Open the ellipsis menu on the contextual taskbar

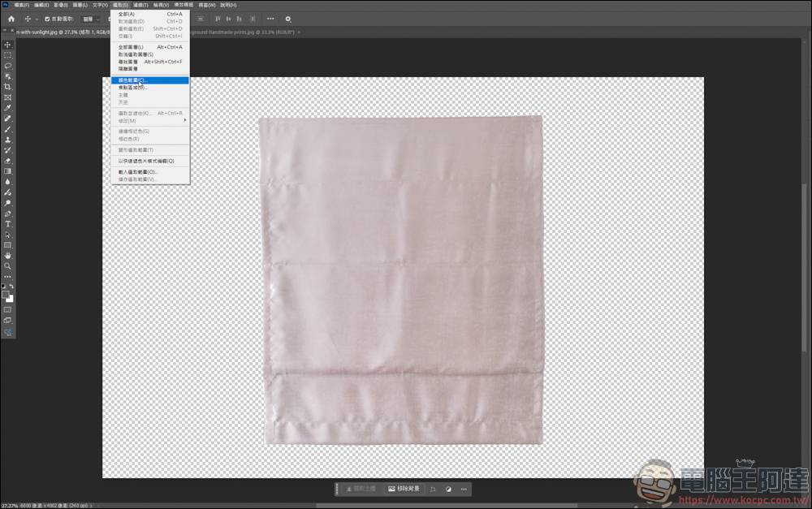pos(464,489)
